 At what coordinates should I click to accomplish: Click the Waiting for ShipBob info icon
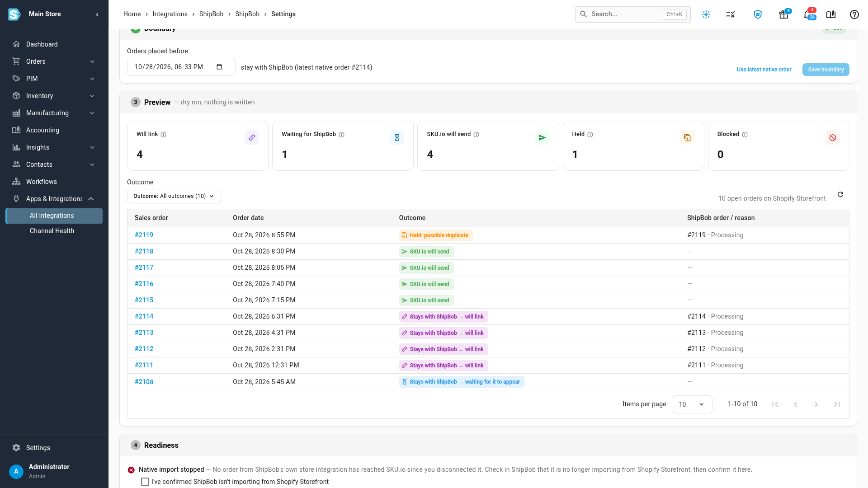342,135
